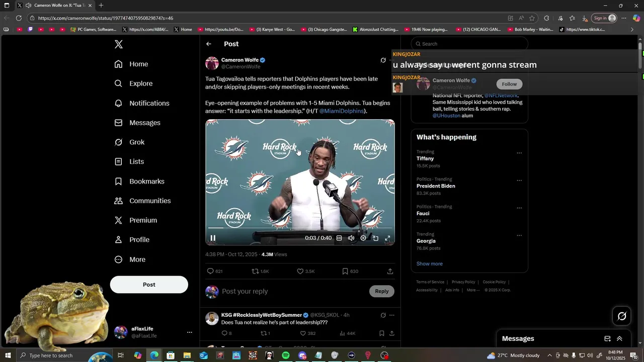Viewport: 644px width, 362px height.
Task: Open Messages in the left sidebar
Action: pos(137,123)
